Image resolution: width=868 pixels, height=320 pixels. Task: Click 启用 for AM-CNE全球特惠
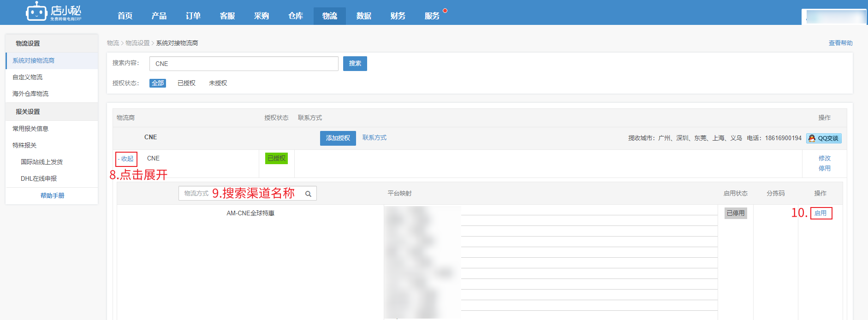821,213
